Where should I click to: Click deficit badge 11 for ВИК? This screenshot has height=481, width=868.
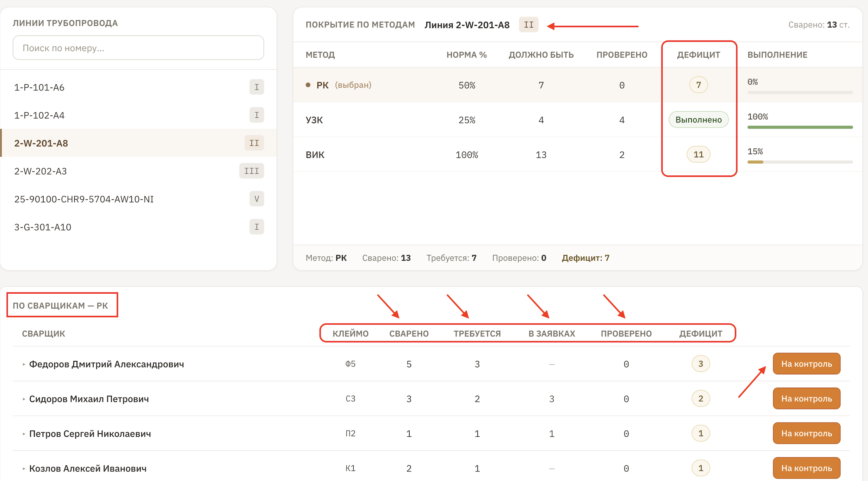pos(698,155)
